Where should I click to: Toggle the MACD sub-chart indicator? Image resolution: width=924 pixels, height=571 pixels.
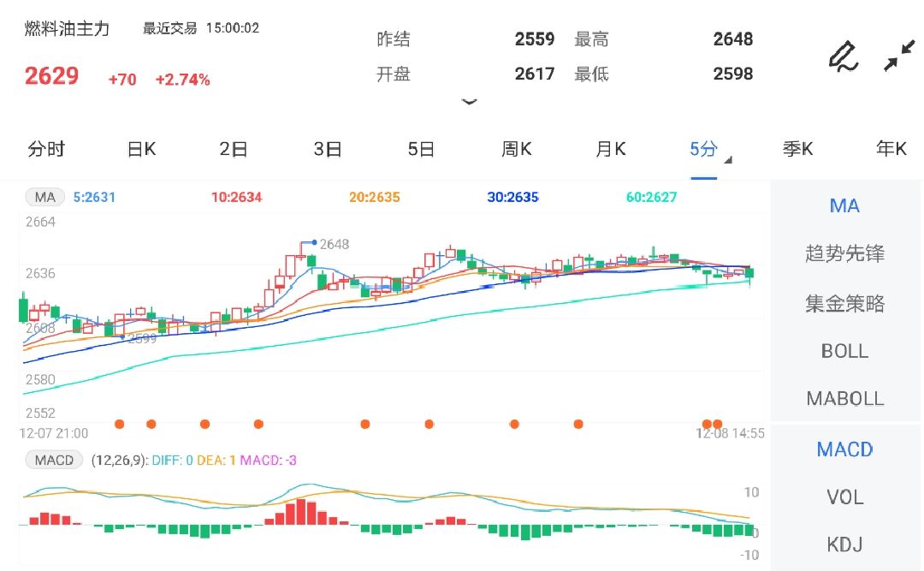pos(845,449)
